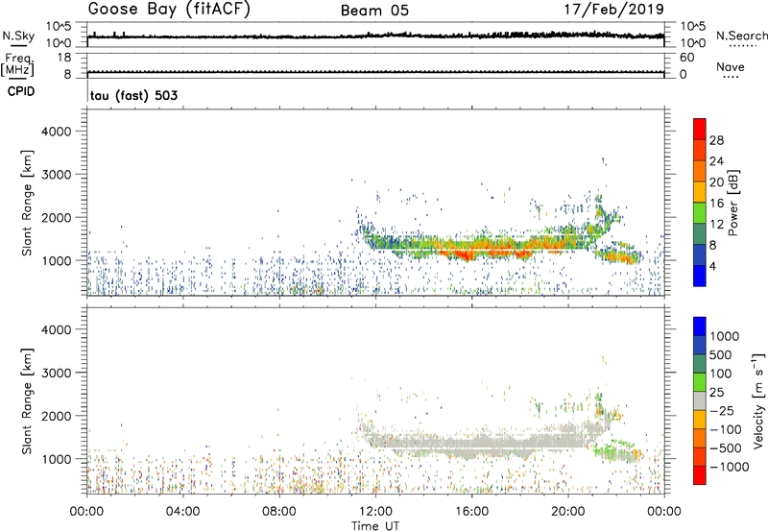Click the "10^5" tick beside N.Sky label
Screen dimensions: 768x532
[x=59, y=26]
